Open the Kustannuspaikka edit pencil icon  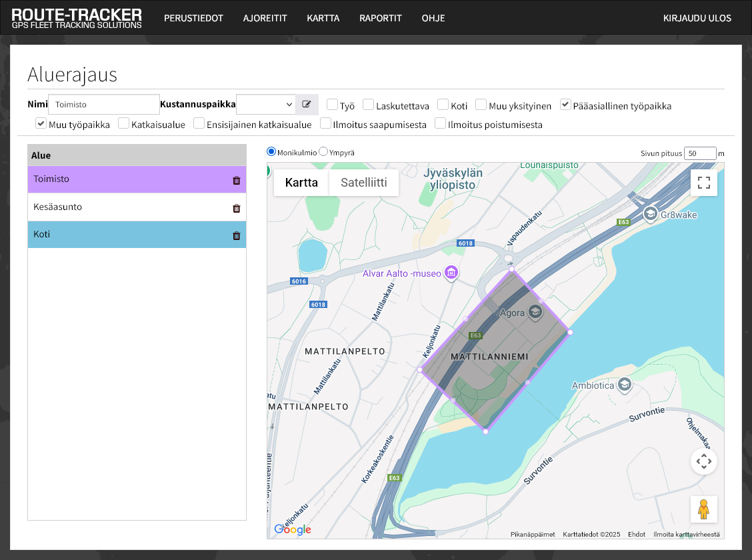pos(307,105)
